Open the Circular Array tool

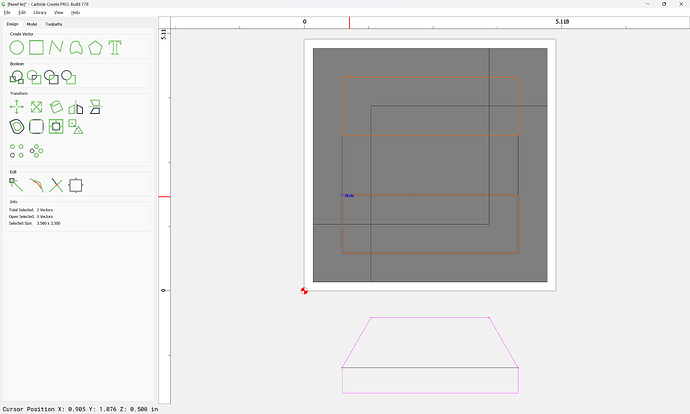[x=37, y=151]
